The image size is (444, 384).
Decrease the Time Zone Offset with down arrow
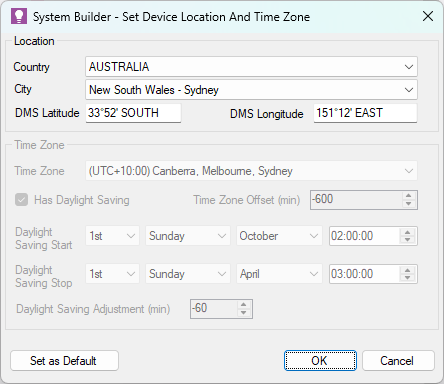tap(409, 204)
